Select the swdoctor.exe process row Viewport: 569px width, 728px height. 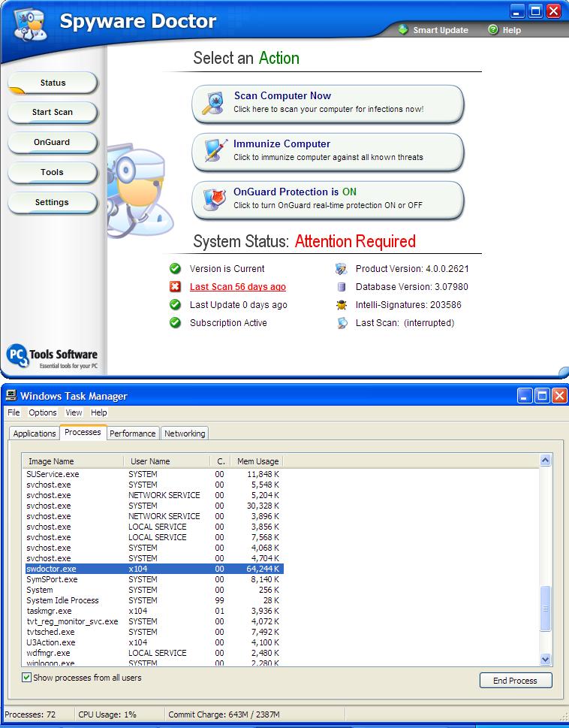click(x=154, y=569)
